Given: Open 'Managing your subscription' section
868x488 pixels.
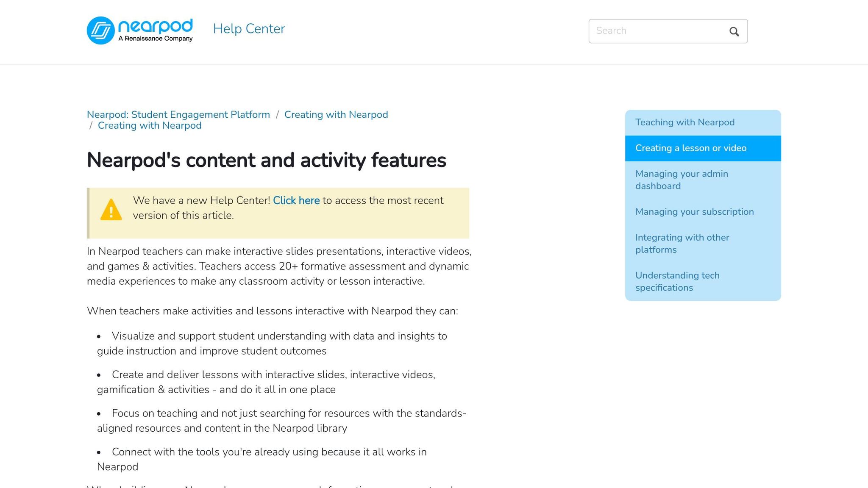Looking at the screenshot, I should pos(694,211).
